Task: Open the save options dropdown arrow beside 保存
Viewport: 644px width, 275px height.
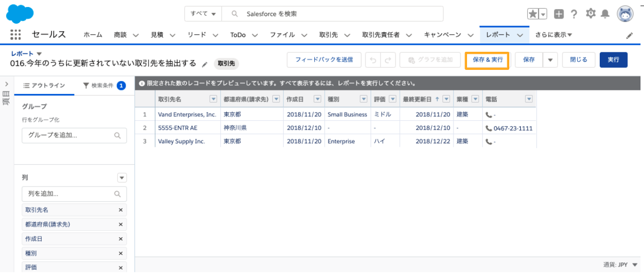Action: 550,60
